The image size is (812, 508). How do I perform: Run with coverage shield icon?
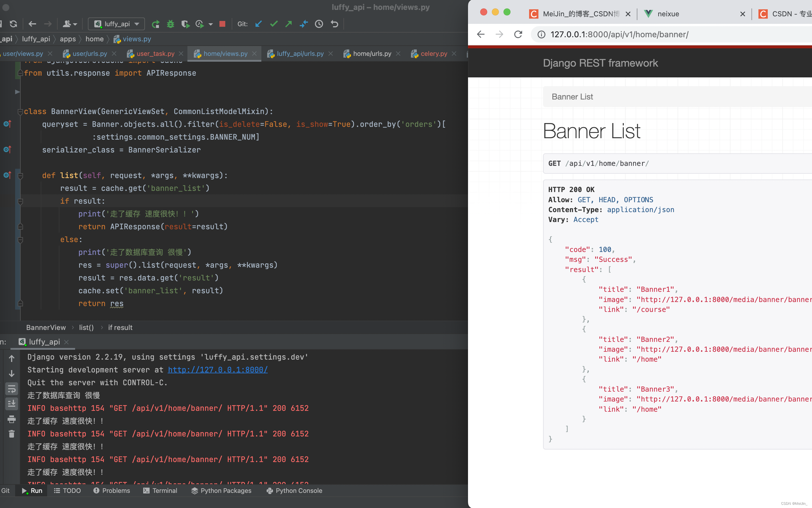(x=185, y=24)
